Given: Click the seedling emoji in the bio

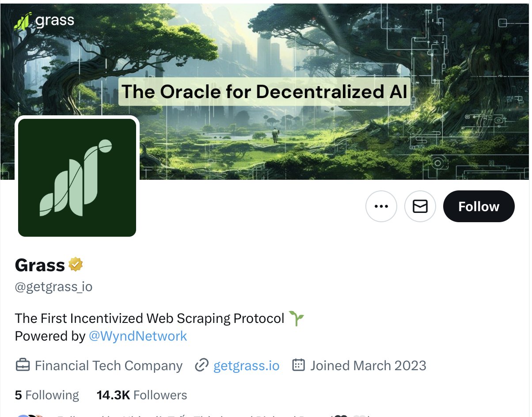Looking at the screenshot, I should (296, 318).
